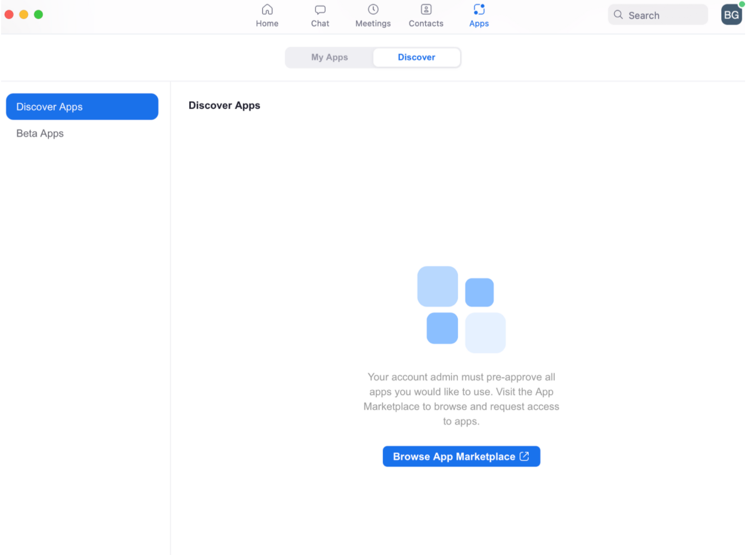Close the window with the red button

click(9, 14)
